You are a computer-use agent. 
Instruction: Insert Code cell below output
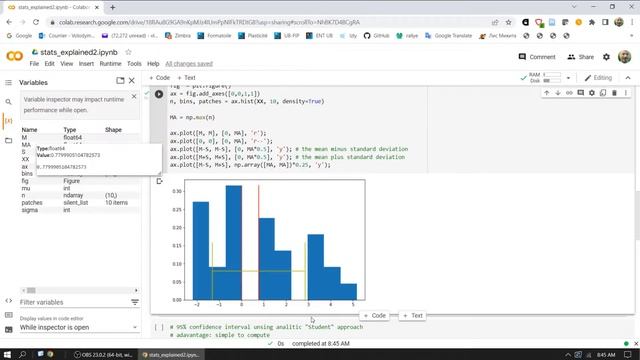point(374,316)
